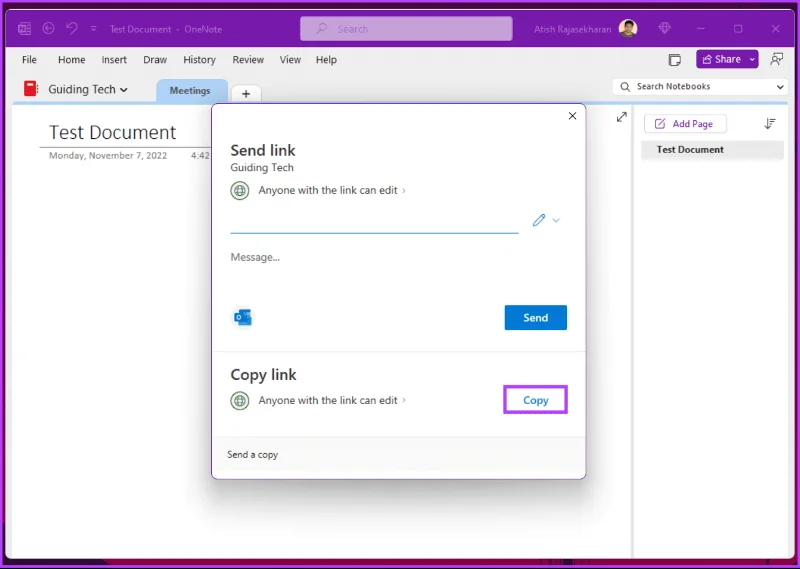Image resolution: width=800 pixels, height=569 pixels.
Task: Click Send a copy
Action: click(x=253, y=455)
